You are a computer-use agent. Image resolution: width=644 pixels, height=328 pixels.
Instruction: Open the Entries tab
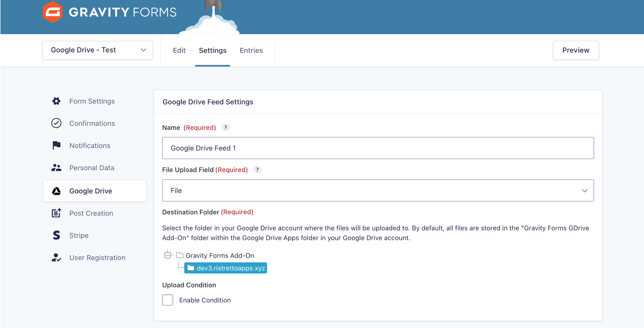click(251, 50)
